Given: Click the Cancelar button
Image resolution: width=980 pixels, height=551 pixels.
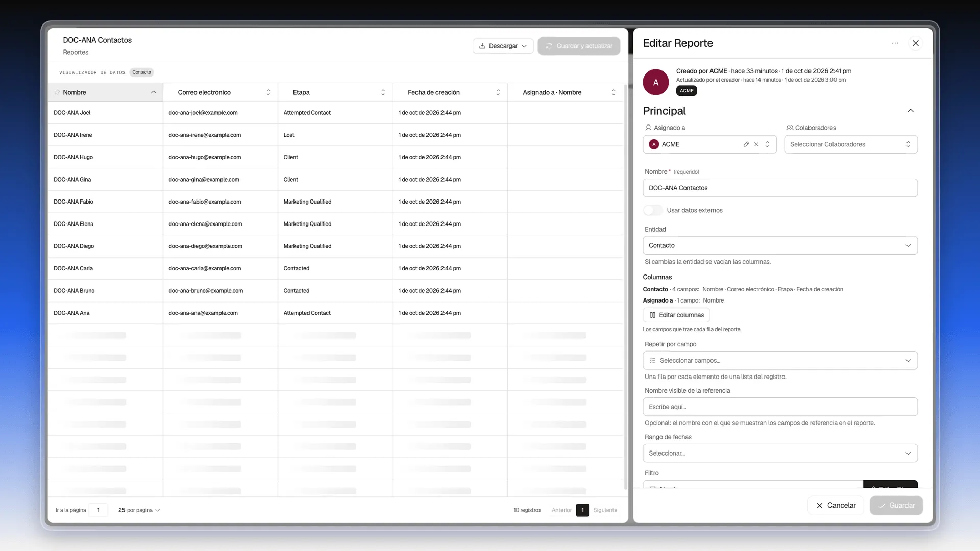Looking at the screenshot, I should tap(836, 505).
